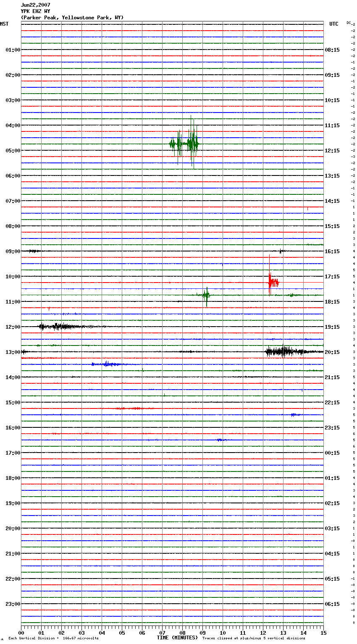Click the 16:00 MST hour label

[13, 428]
